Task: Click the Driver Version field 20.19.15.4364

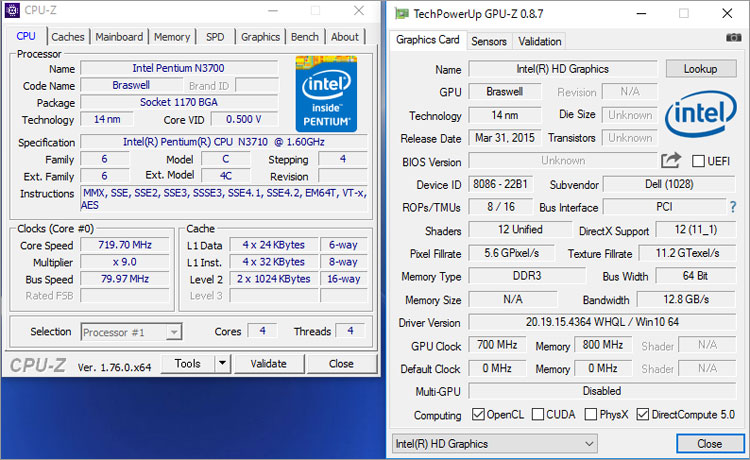Action: tap(602, 322)
